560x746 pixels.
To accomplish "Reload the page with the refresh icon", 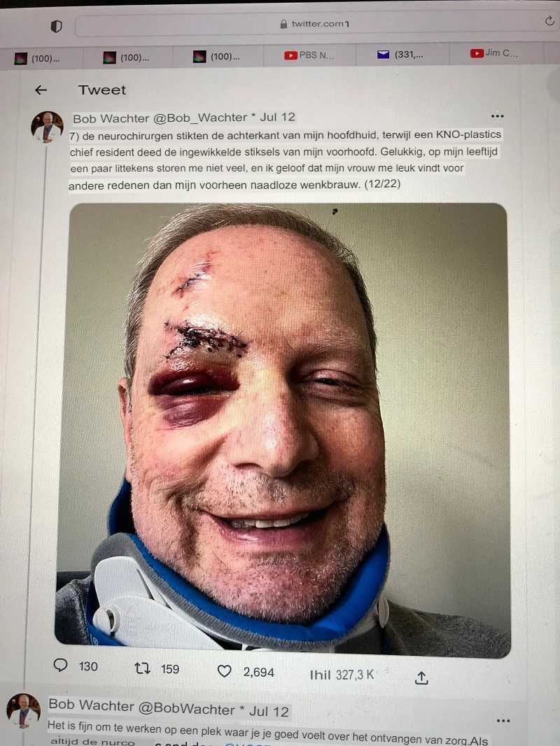I will pos(549,21).
